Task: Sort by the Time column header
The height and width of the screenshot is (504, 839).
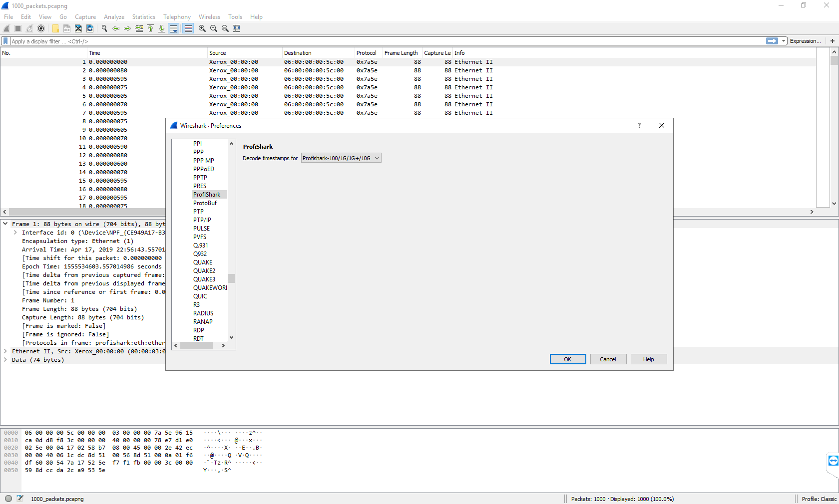Action: point(147,53)
